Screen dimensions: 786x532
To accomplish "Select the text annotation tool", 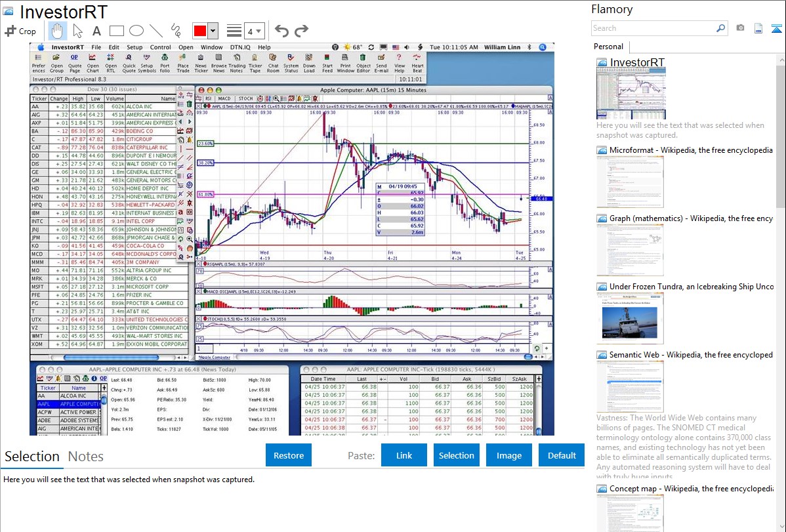I will [x=96, y=31].
